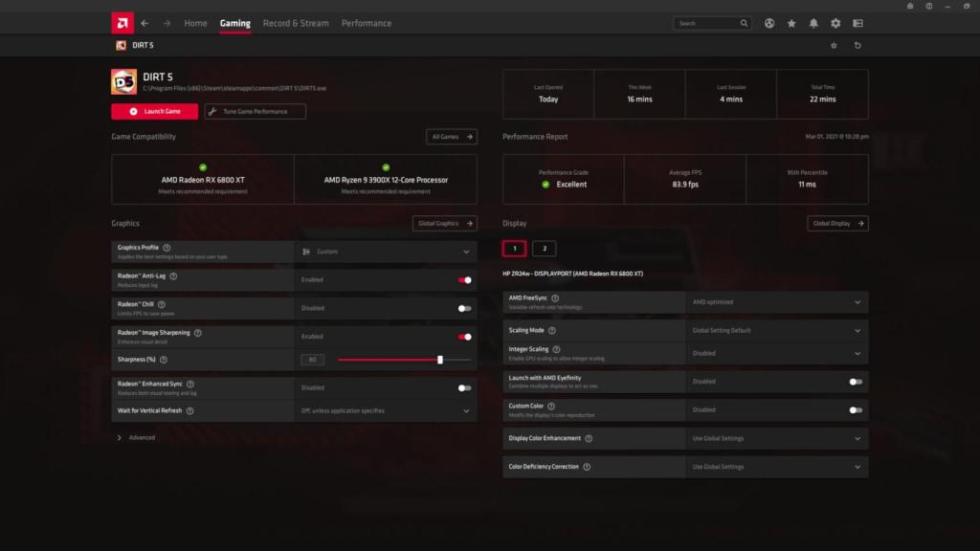Click the refresh icon beside the DIRT 5 tab

[x=857, y=44]
